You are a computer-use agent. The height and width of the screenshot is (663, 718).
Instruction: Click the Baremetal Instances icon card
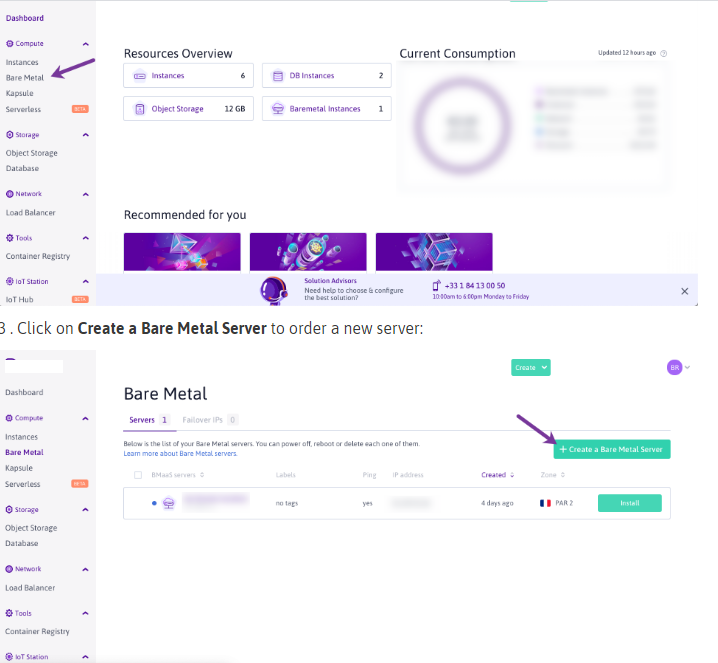326,109
